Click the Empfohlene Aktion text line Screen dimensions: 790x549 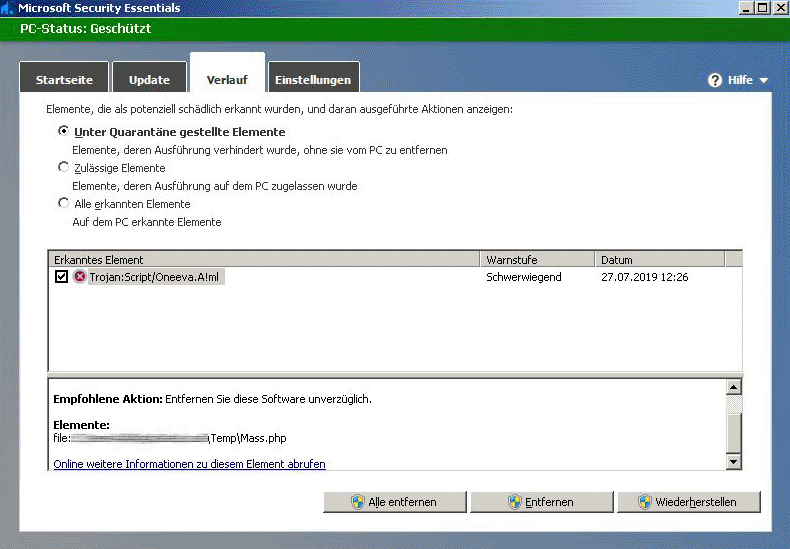coord(212,399)
